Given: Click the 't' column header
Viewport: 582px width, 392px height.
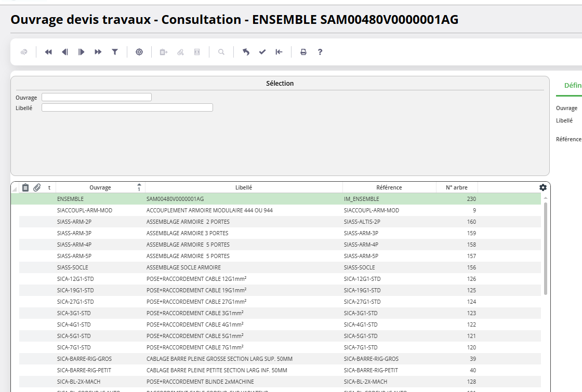Looking at the screenshot, I should (x=49, y=187).
